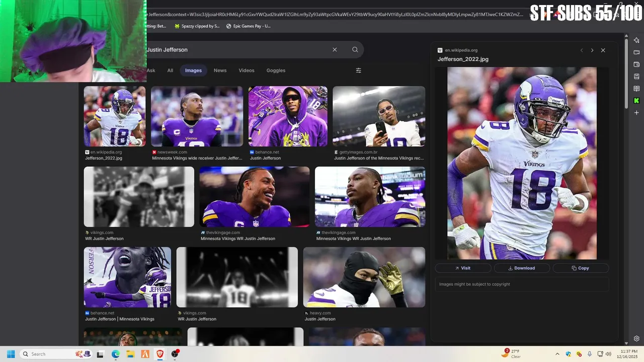Open gettyimages.com.br thumbnail
The image size is (644, 362).
[379, 116]
